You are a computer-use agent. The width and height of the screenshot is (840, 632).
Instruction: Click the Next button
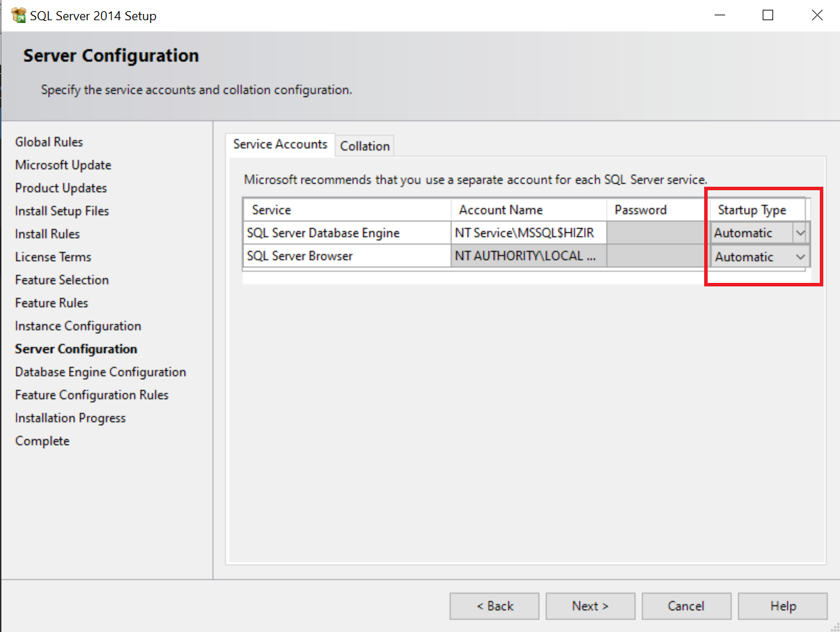(x=590, y=606)
